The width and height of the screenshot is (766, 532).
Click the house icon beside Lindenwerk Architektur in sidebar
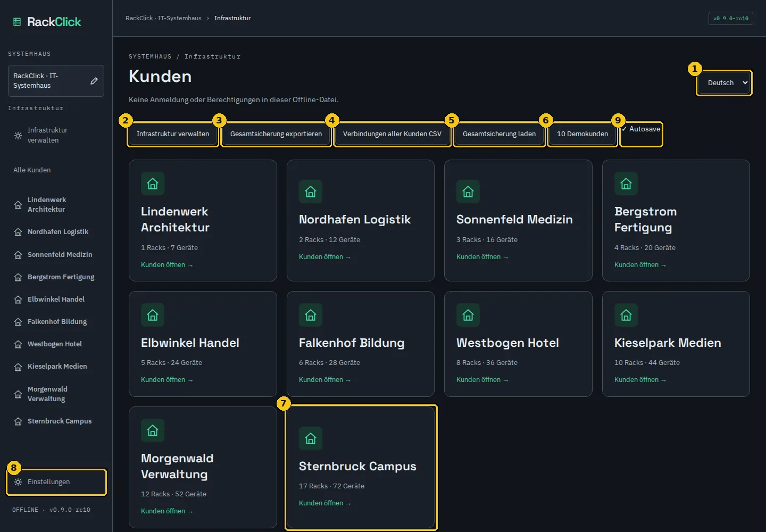pos(18,205)
